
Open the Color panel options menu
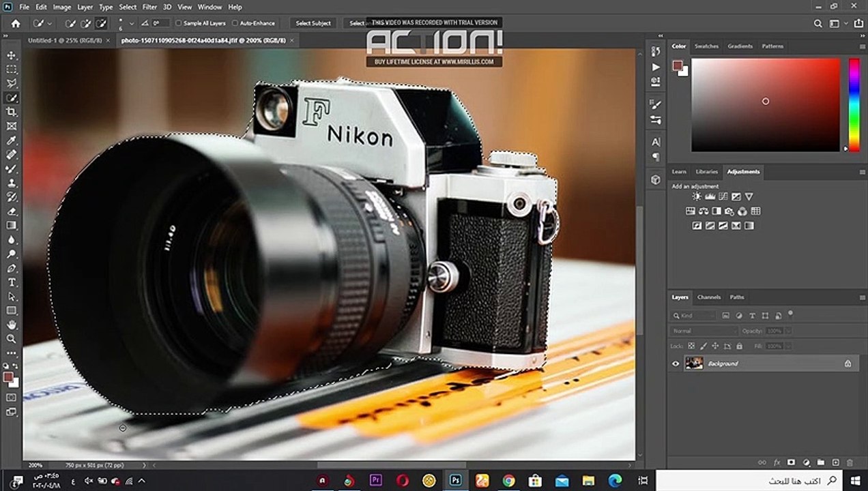pos(862,46)
